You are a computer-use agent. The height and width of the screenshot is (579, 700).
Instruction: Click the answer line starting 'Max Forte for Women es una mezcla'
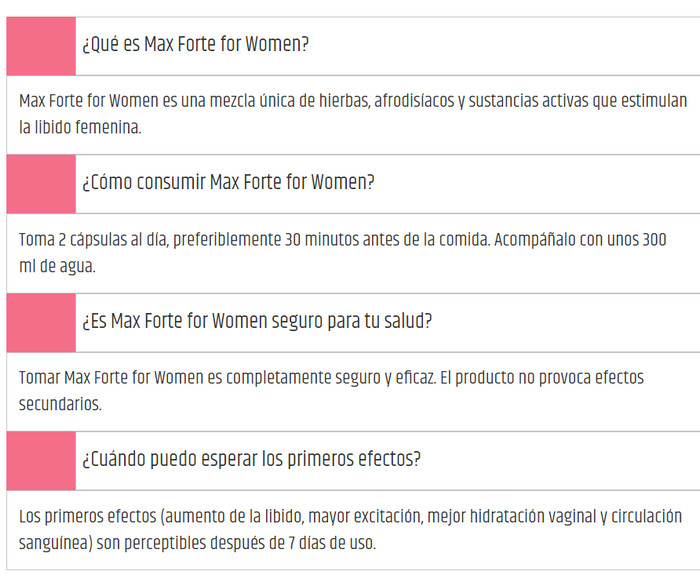(x=353, y=102)
